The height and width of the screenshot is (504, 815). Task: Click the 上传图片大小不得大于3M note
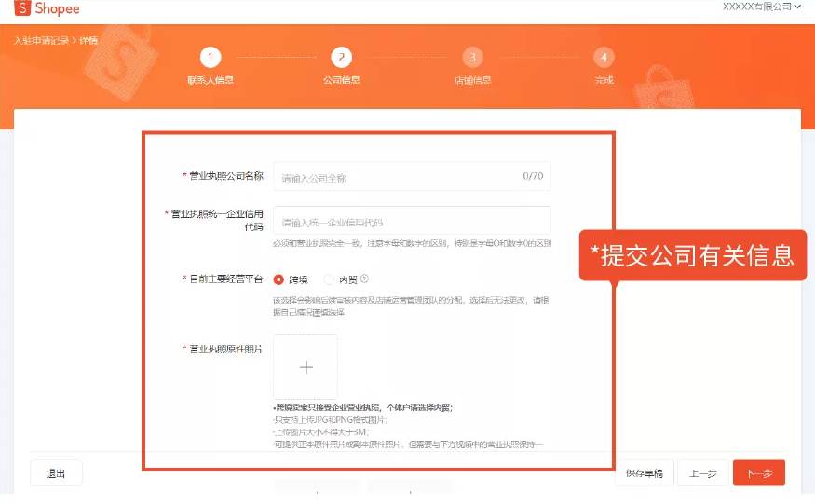pos(320,432)
